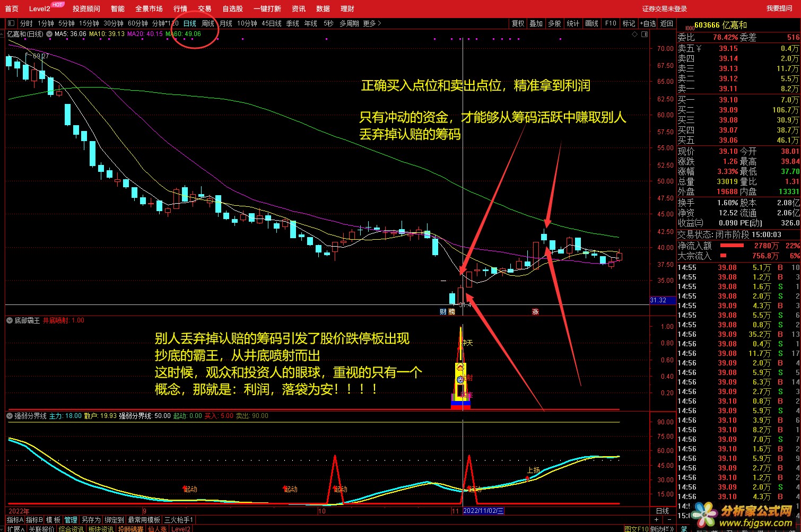
Task: Select the 日线 period
Action: (x=190, y=23)
